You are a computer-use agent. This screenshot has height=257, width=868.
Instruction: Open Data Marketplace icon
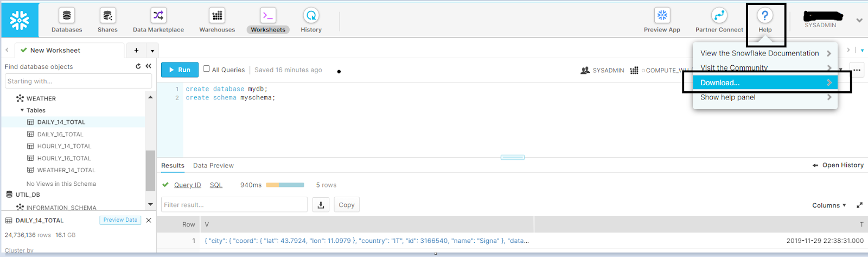point(158,16)
